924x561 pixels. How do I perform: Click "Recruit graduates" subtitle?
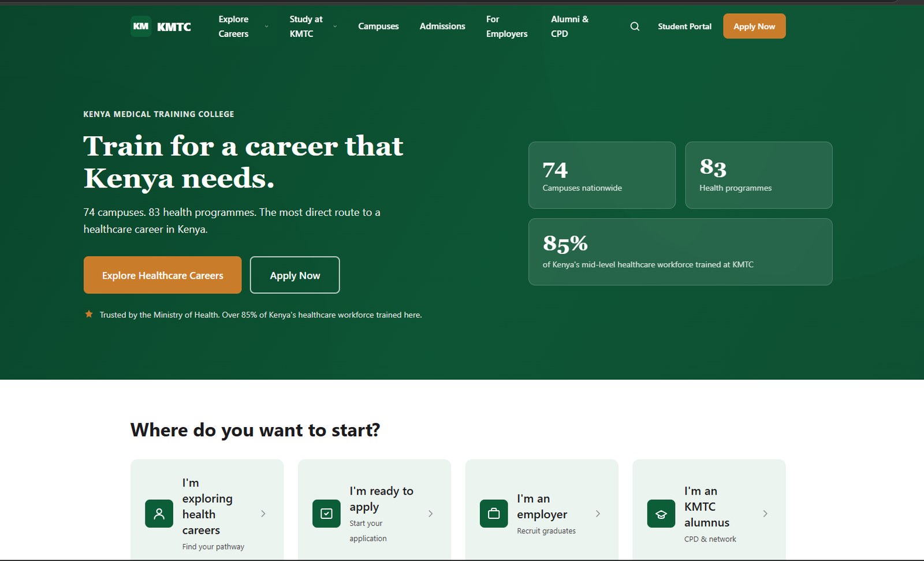point(546,531)
